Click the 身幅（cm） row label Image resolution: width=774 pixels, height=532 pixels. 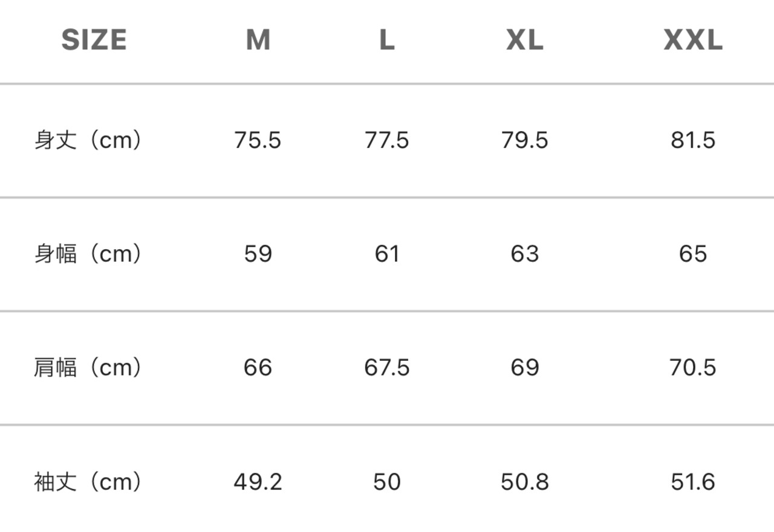[x=89, y=254]
